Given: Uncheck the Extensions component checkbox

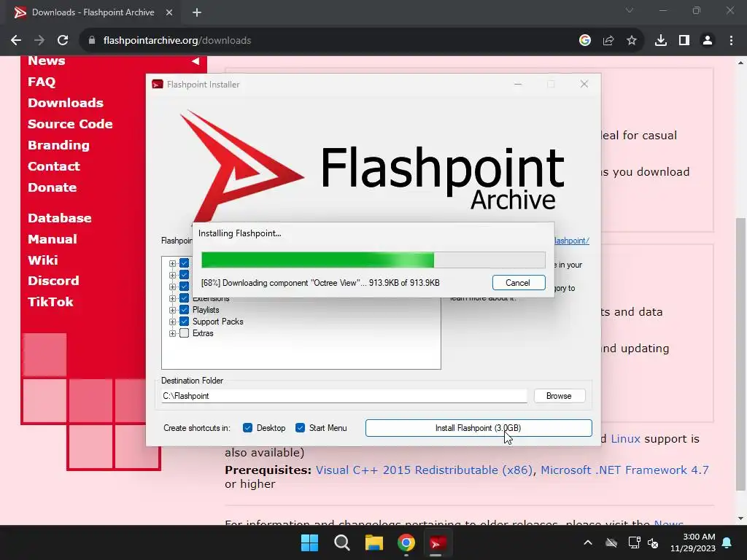Looking at the screenshot, I should pyautogui.click(x=184, y=298).
